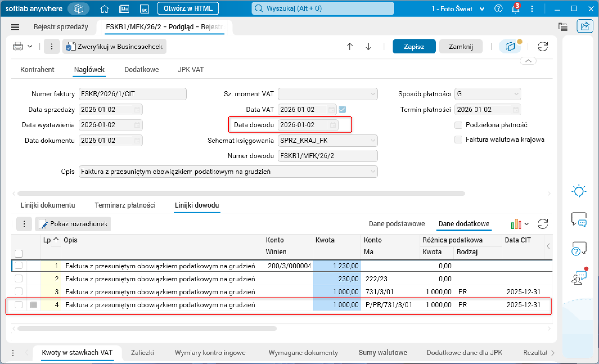Click the help question mark icon

(x=498, y=9)
